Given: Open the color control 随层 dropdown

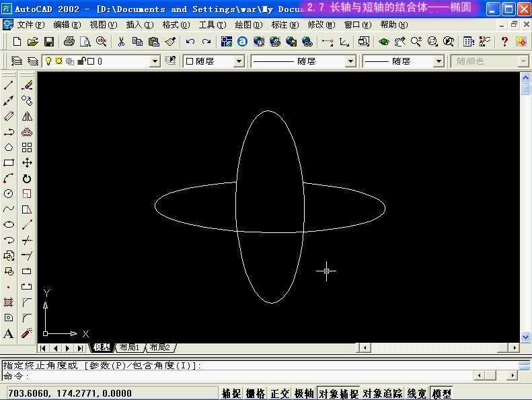Looking at the screenshot, I should (x=239, y=61).
